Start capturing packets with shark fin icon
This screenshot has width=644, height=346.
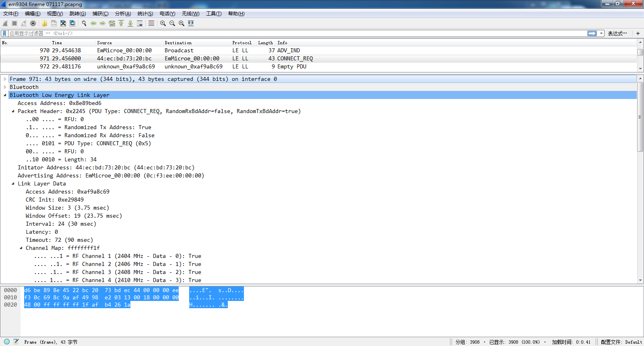pos(5,23)
